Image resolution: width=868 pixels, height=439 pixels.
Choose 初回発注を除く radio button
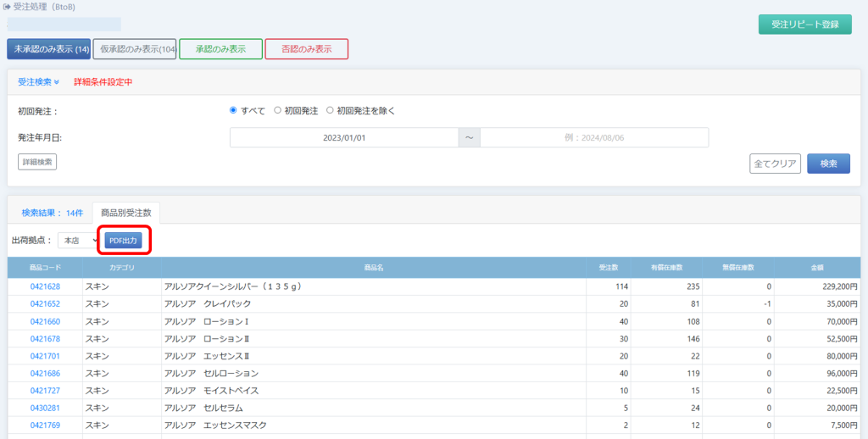(x=331, y=110)
